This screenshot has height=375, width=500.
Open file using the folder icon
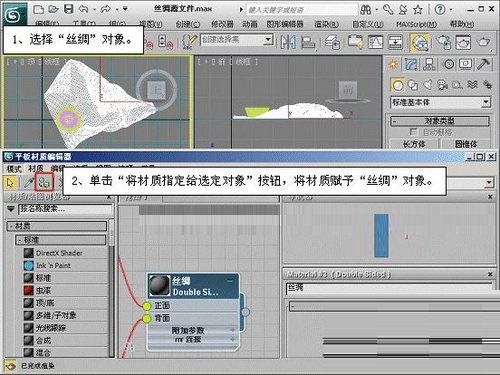53,9
